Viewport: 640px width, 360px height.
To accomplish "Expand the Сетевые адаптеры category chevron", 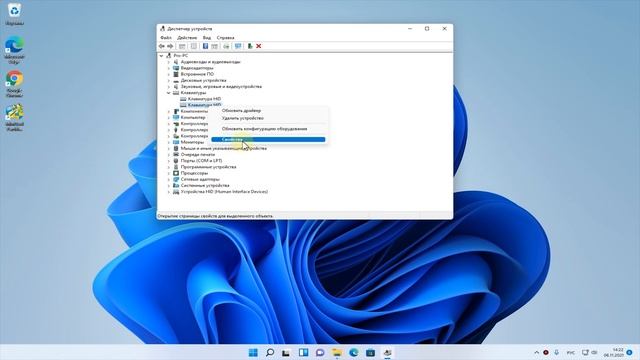I will (x=169, y=179).
